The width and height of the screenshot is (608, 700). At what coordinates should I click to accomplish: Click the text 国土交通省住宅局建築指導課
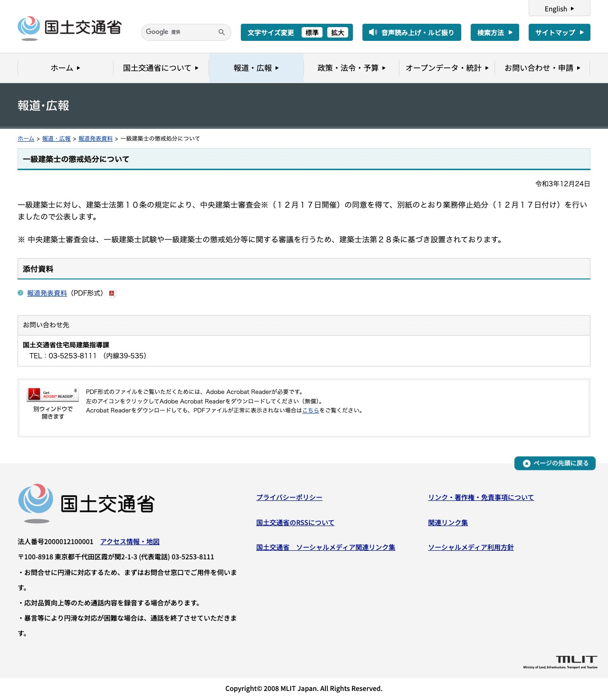(x=66, y=345)
